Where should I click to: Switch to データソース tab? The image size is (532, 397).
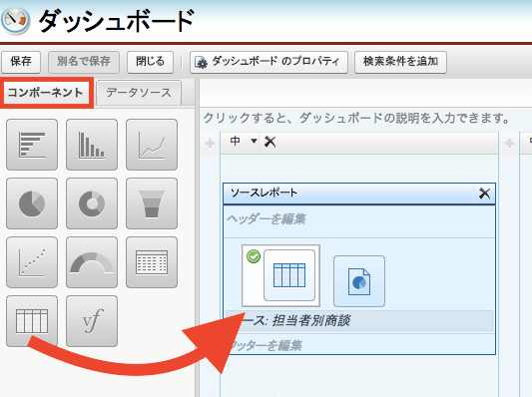139,92
